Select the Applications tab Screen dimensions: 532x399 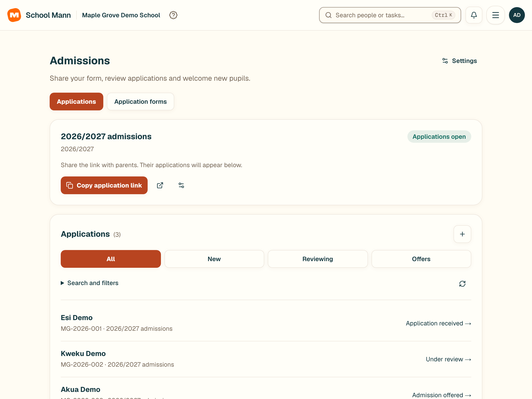pos(76,102)
